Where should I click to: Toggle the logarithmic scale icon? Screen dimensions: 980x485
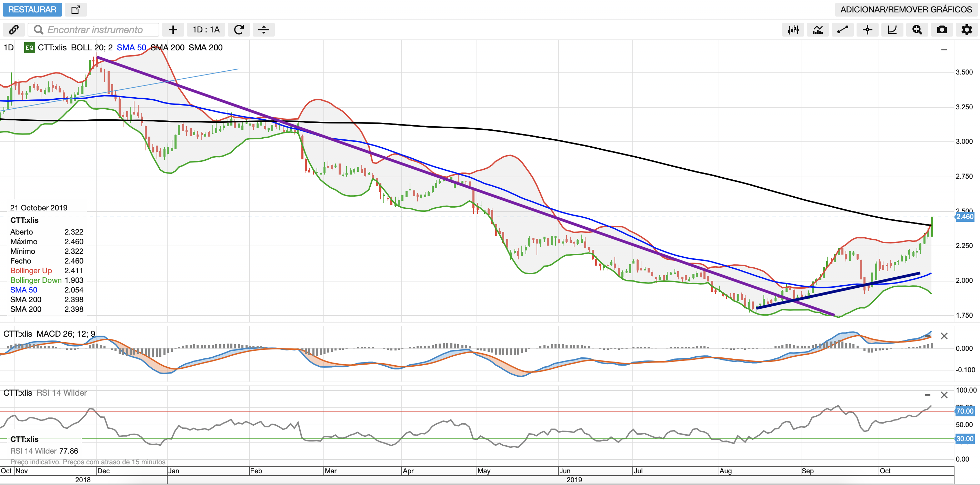pyautogui.click(x=892, y=30)
